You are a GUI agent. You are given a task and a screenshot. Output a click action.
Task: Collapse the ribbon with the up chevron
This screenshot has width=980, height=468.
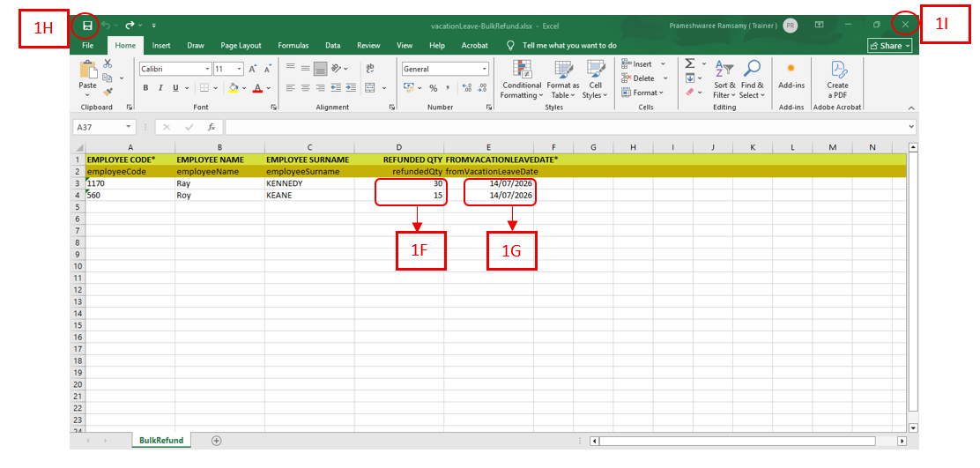pyautogui.click(x=910, y=108)
